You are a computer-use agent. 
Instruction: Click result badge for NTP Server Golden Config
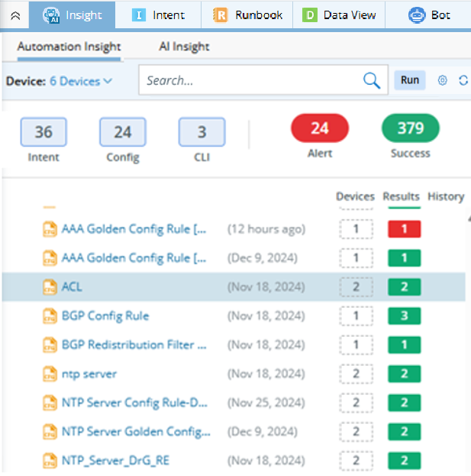click(405, 432)
